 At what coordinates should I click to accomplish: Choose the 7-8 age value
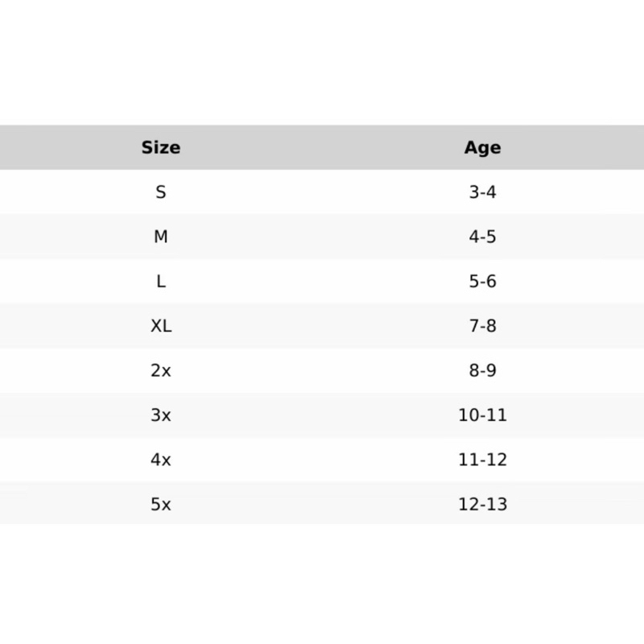click(x=482, y=326)
